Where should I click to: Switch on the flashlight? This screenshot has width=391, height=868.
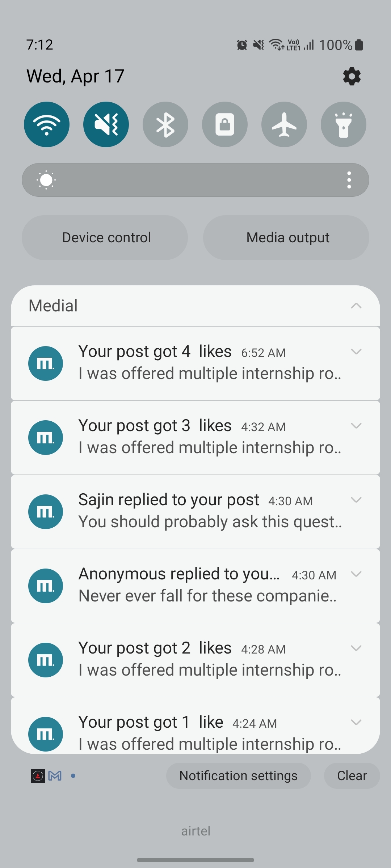344,124
